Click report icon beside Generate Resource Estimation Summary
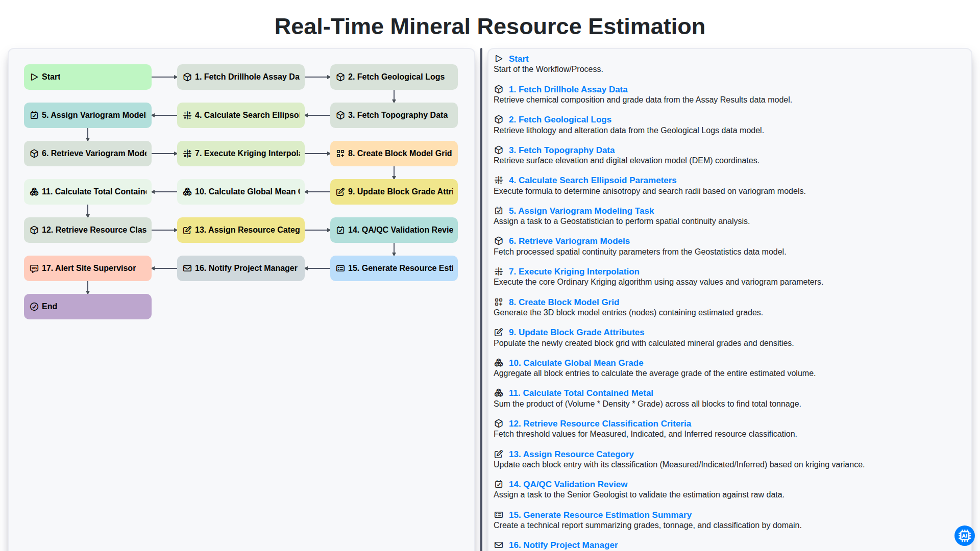 (499, 515)
